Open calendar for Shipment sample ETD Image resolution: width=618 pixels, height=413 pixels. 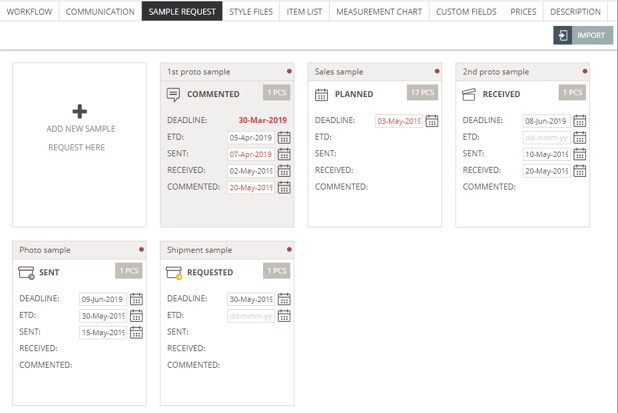284,315
